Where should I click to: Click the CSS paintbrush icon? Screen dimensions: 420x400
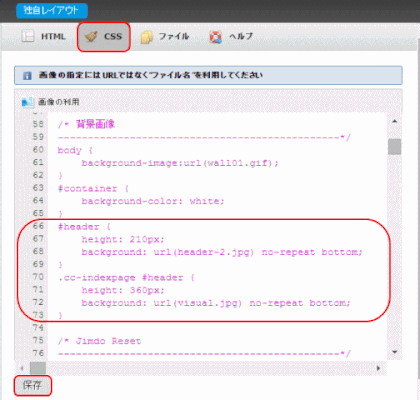click(91, 37)
